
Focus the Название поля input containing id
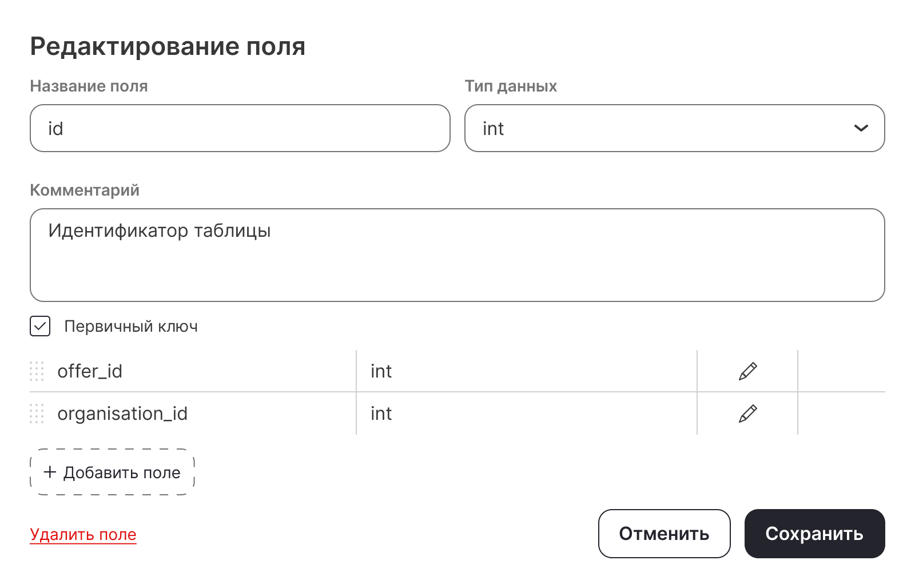(x=240, y=128)
